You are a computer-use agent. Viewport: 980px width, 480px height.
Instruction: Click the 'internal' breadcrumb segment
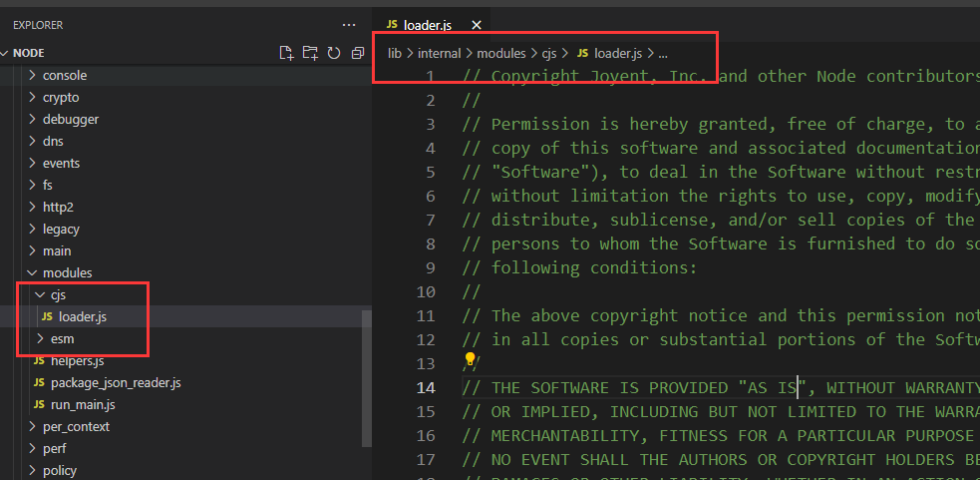[439, 53]
